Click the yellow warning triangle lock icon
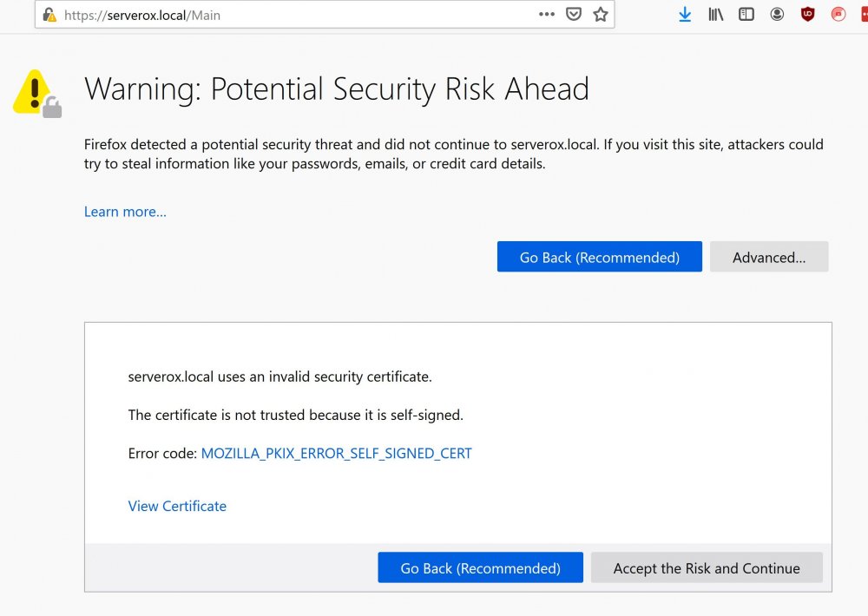This screenshot has height=616, width=868. [37, 94]
